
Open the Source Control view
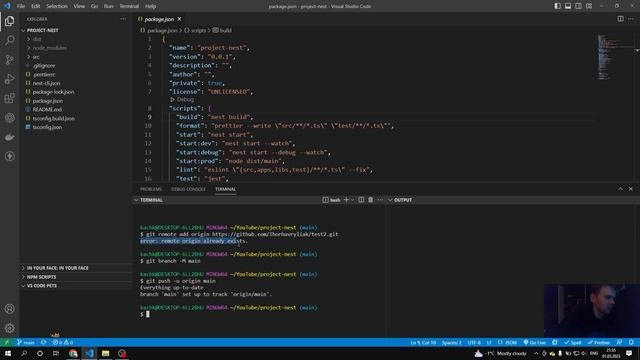pos(9,60)
